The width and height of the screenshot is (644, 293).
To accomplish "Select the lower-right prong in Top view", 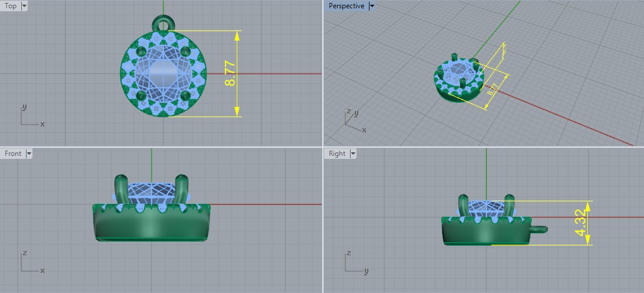I will [x=185, y=96].
